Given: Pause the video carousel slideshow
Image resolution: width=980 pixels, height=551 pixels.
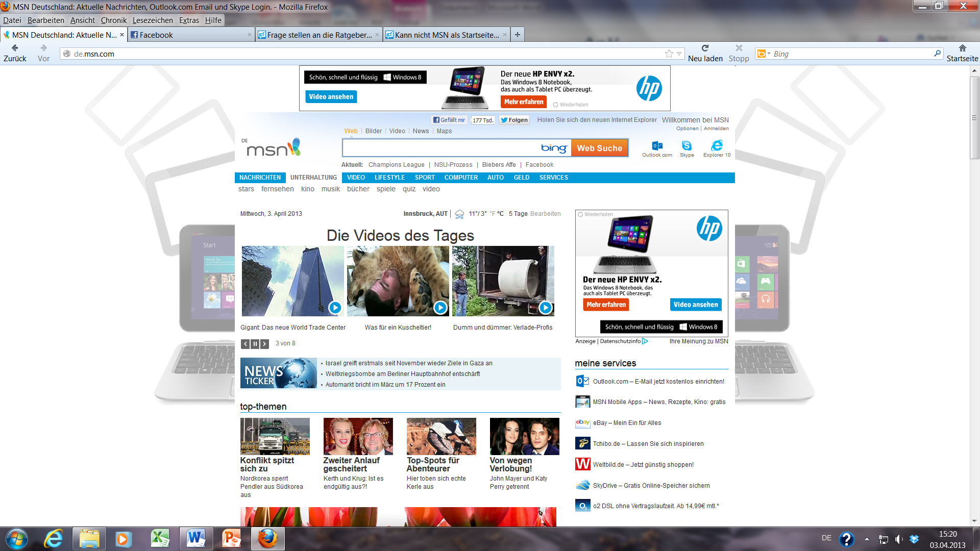Looking at the screenshot, I should 255,344.
